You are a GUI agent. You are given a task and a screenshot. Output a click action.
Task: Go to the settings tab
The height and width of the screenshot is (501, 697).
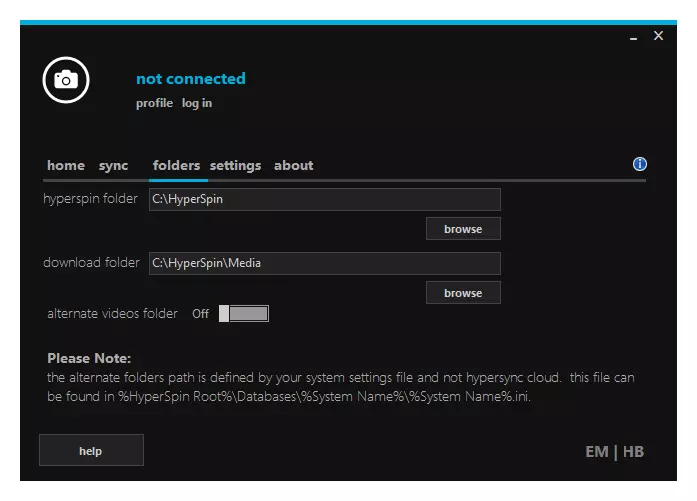click(x=235, y=166)
